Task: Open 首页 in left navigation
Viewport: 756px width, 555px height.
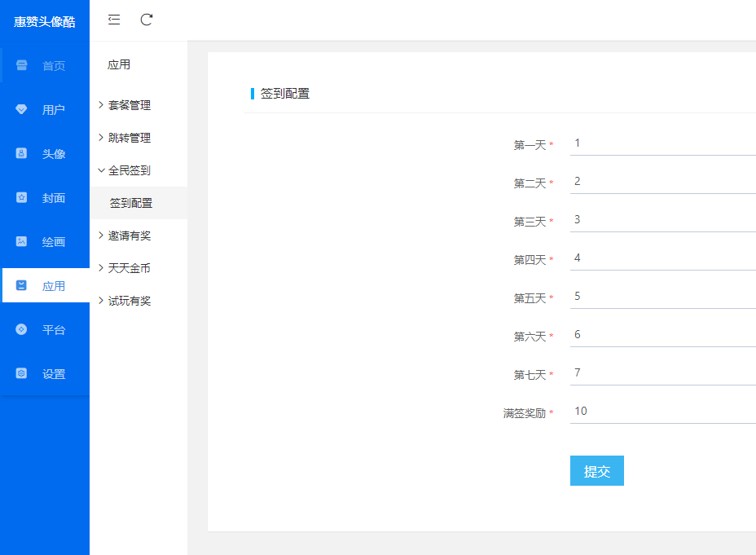Action: pos(54,65)
